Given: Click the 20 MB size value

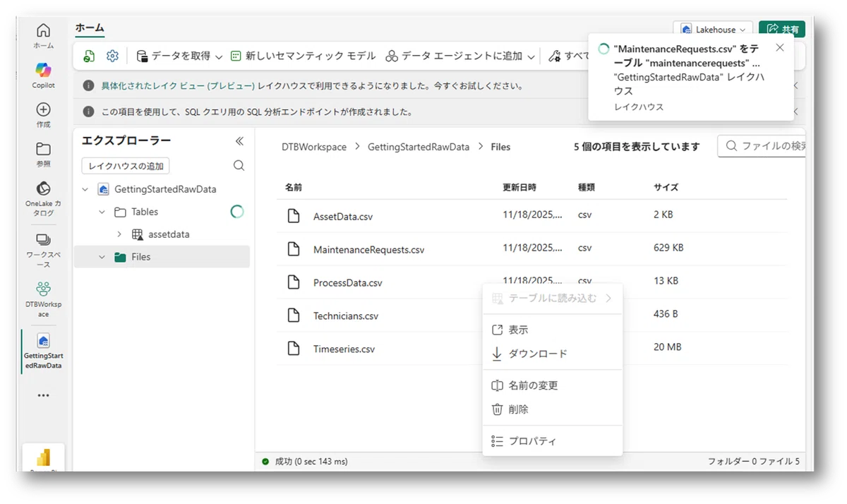Looking at the screenshot, I should point(668,347).
